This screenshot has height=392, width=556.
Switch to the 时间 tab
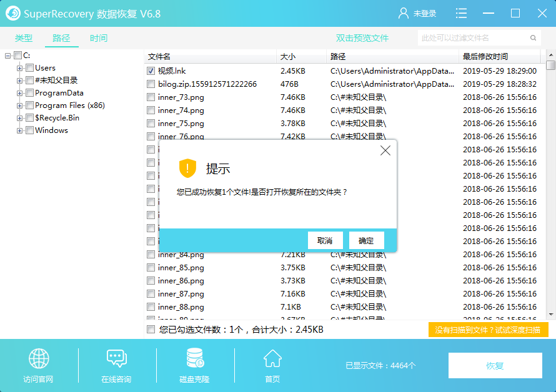(99, 37)
